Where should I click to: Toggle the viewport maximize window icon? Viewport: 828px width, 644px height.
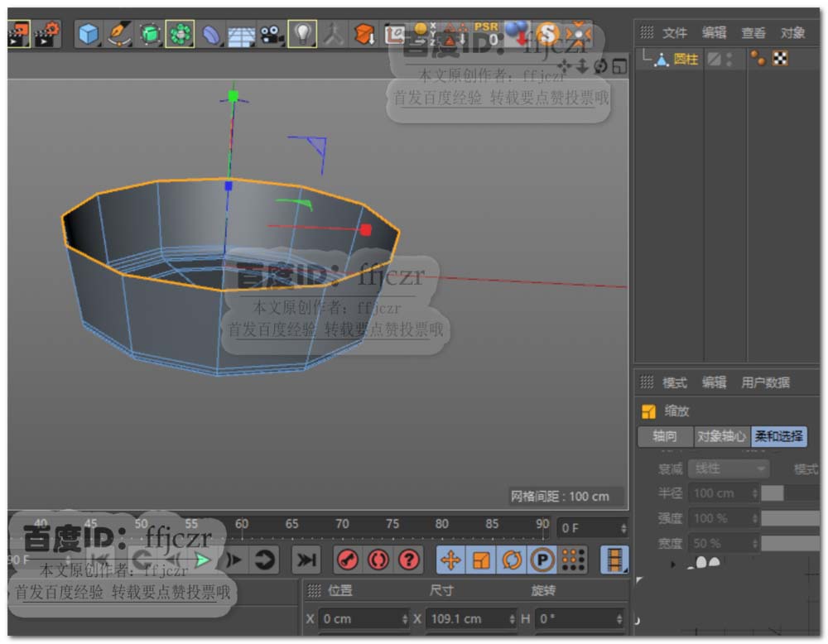tap(619, 66)
